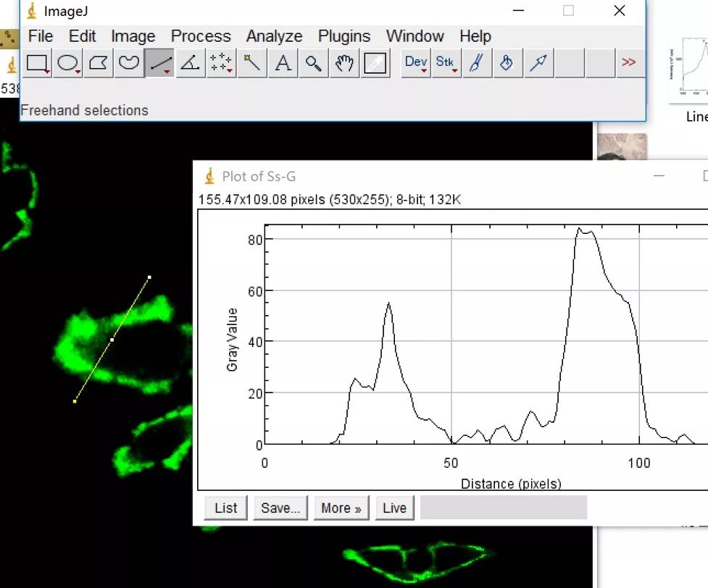Viewport: 708px width, 588px height.
Task: Click the line selection midpoint handle
Action: (x=112, y=340)
